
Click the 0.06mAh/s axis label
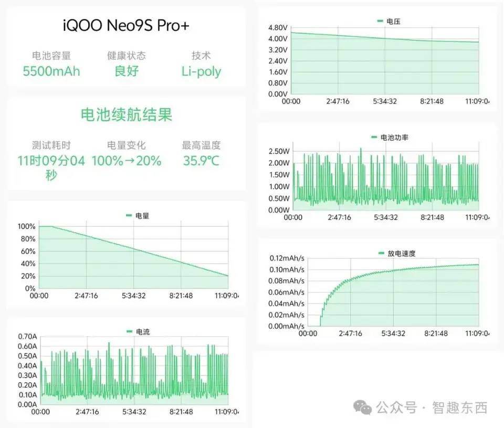(287, 293)
